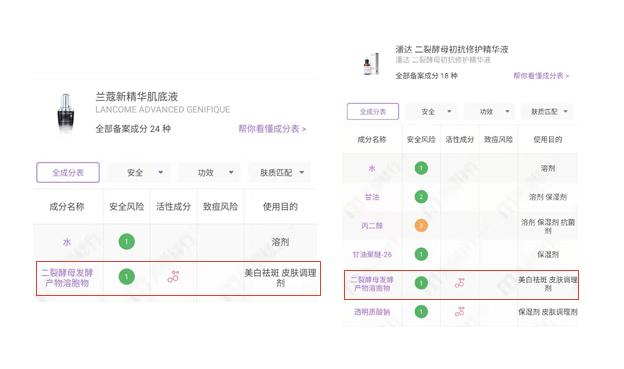
Task: Open 功效 dropdown in Lancôme panel
Action: (210, 172)
